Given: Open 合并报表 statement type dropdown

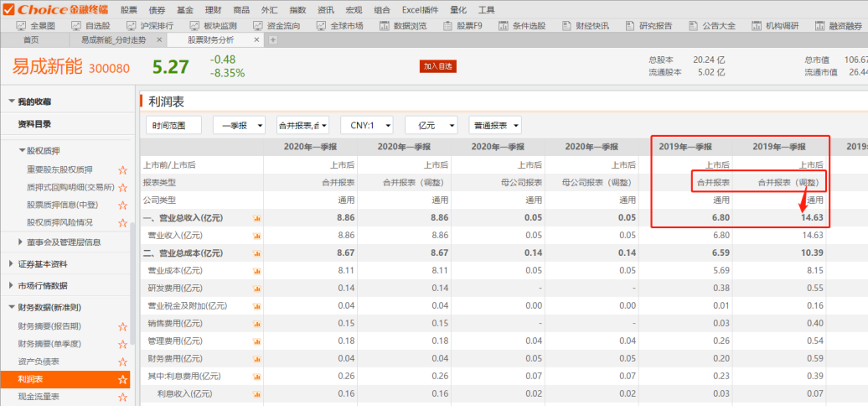Looking at the screenshot, I should (x=302, y=126).
